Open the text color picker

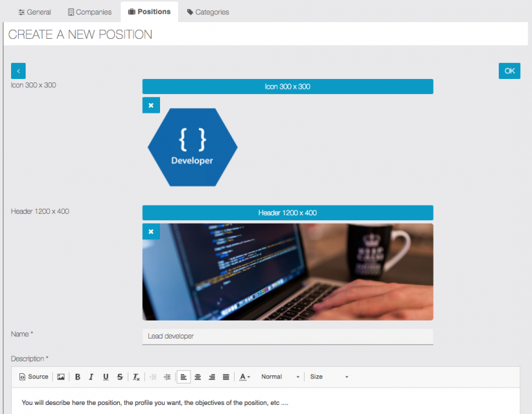245,377
